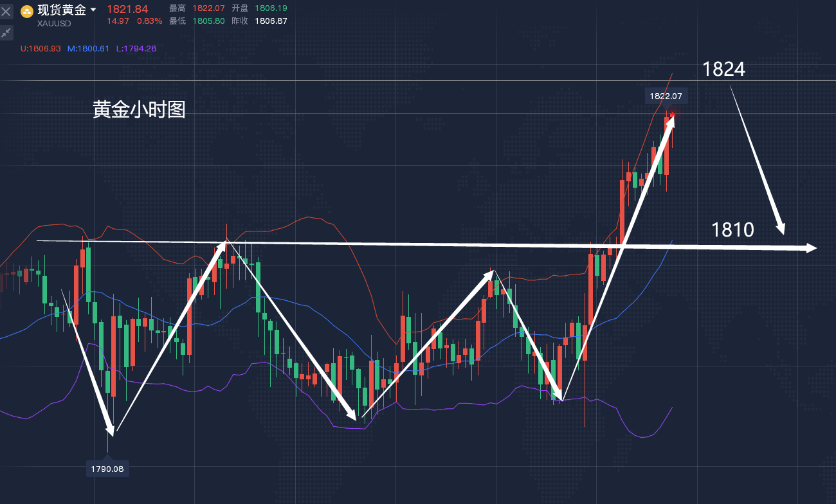
Task: Select the 黄金小时图 text annotation
Action: 139,110
